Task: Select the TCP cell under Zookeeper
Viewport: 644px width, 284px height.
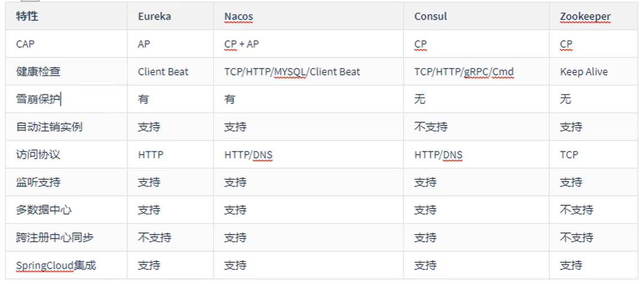Action: click(569, 154)
